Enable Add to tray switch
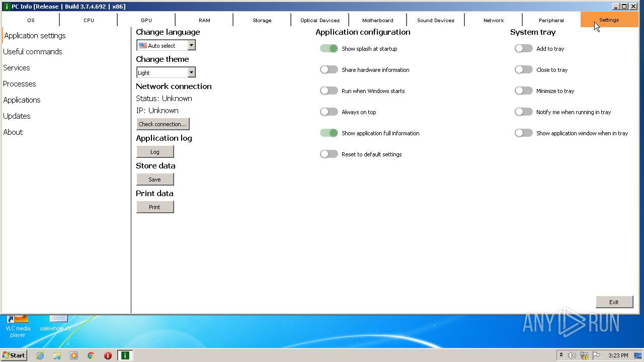644x362 pixels. point(524,49)
